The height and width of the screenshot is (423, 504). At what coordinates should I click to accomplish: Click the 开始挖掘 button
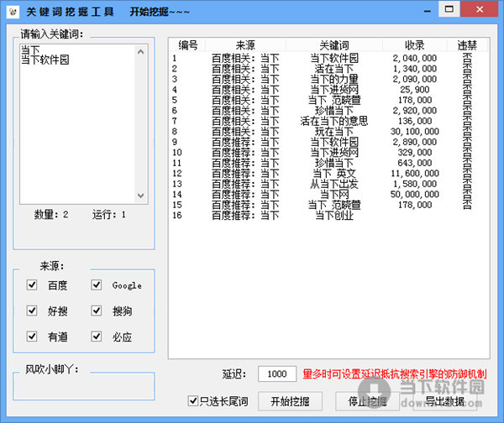click(x=291, y=401)
